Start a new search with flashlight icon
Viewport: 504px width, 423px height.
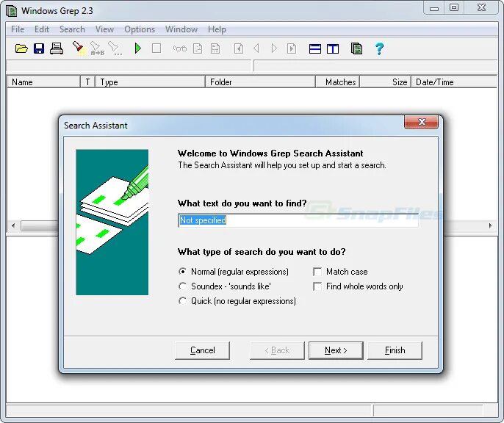pos(78,48)
